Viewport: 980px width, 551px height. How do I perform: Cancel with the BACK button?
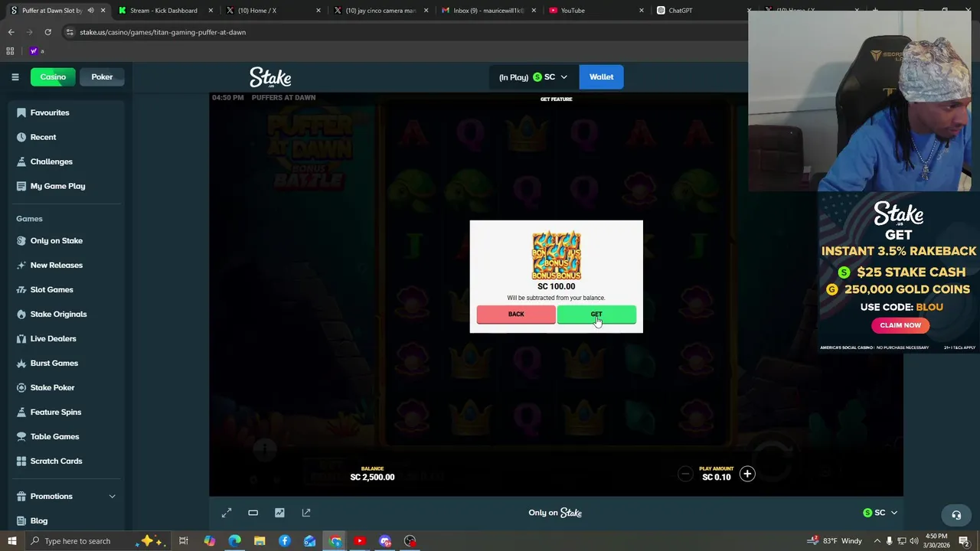[x=516, y=315]
